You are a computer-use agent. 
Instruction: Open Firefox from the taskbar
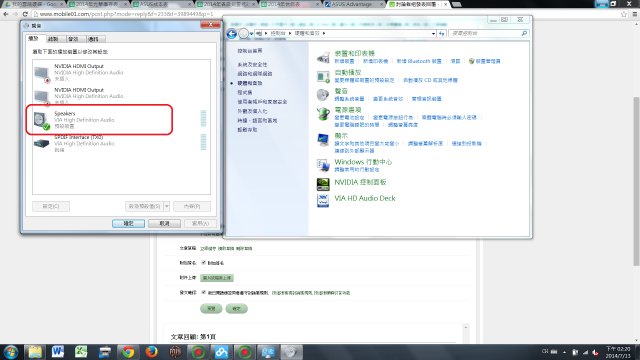(151, 352)
